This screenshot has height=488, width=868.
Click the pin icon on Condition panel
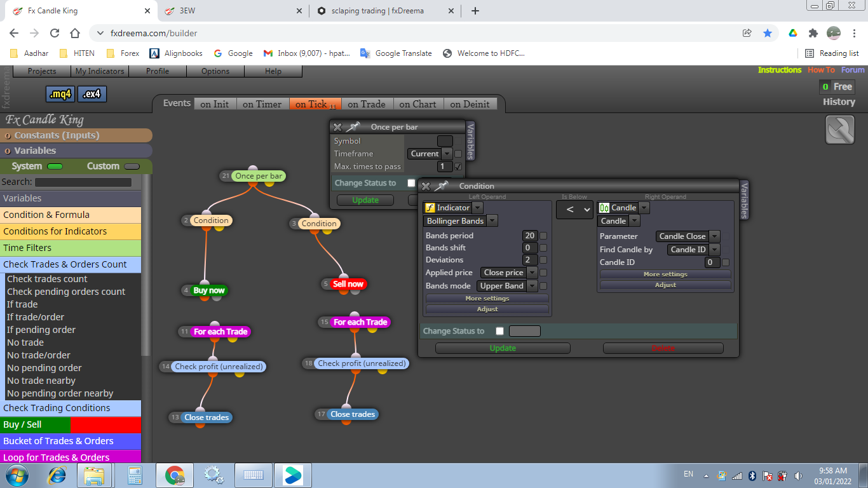(x=441, y=186)
